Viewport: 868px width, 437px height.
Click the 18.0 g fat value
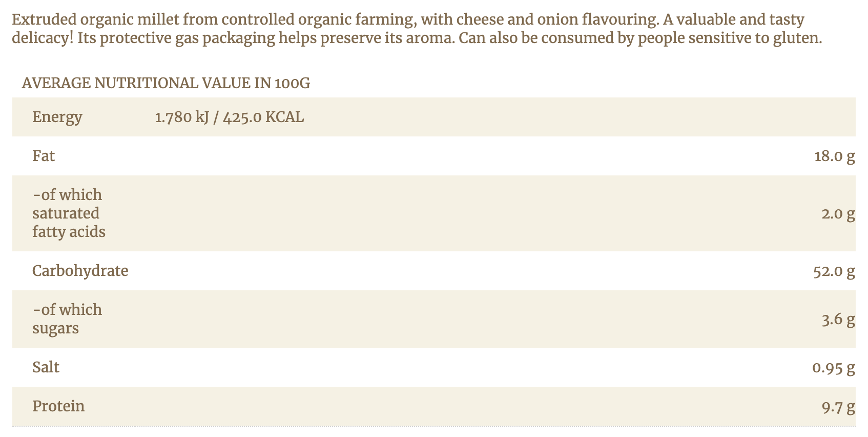click(834, 156)
